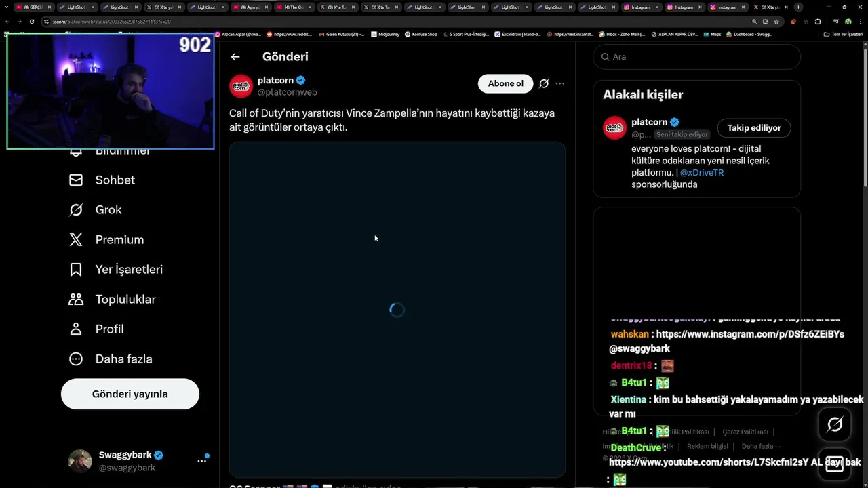Open a new browser tab

798,7
